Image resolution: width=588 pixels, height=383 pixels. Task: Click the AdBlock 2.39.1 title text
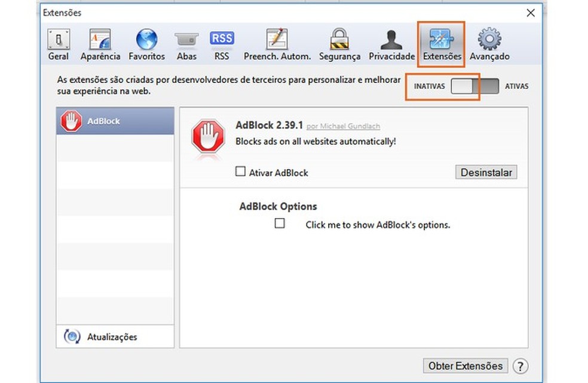pos(269,125)
